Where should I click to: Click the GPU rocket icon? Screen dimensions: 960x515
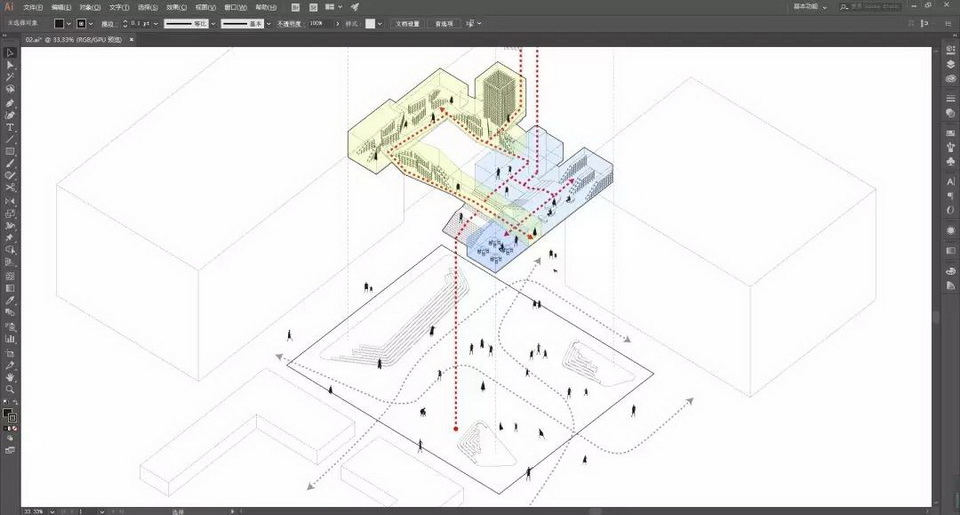pyautogui.click(x=354, y=7)
